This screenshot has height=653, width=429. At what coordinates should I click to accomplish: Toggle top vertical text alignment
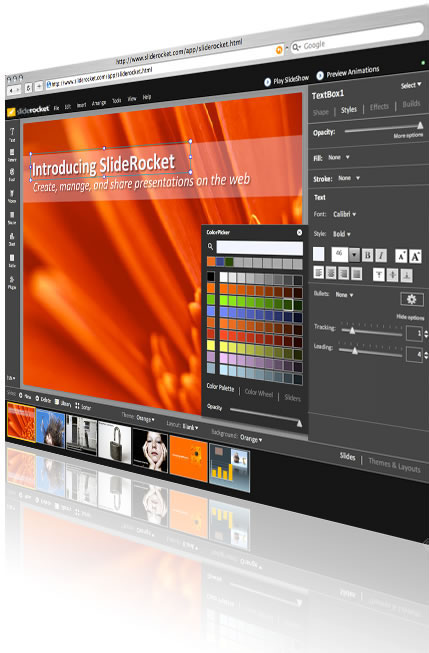[x=379, y=274]
